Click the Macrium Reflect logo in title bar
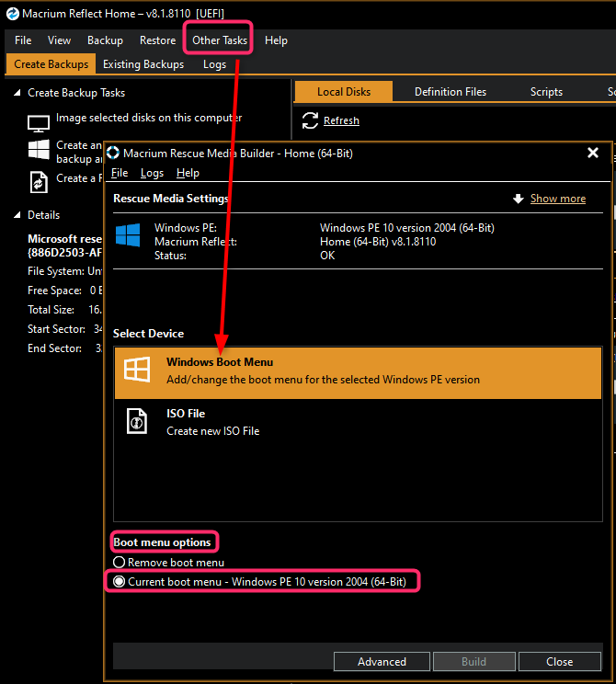Screen dimensions: 616x684 pos(11,13)
